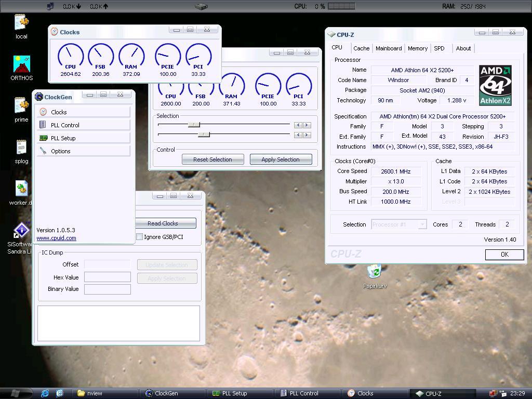Open the SPD tab
This screenshot has height=399, width=532.
(x=439, y=48)
